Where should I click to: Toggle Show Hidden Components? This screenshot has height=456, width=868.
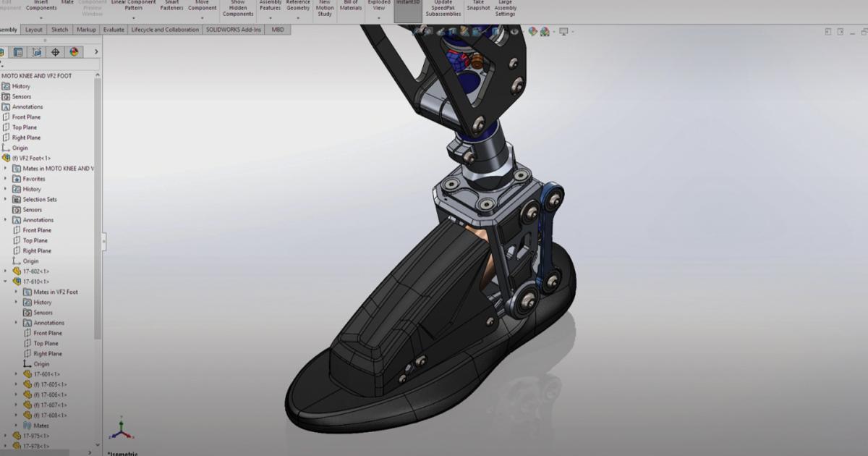coord(238,8)
